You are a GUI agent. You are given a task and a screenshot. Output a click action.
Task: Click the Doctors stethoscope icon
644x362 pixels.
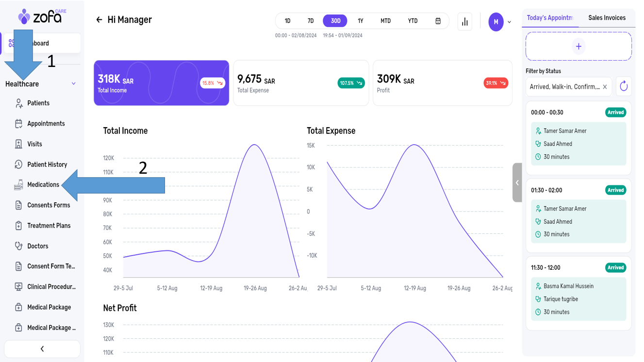(18, 246)
